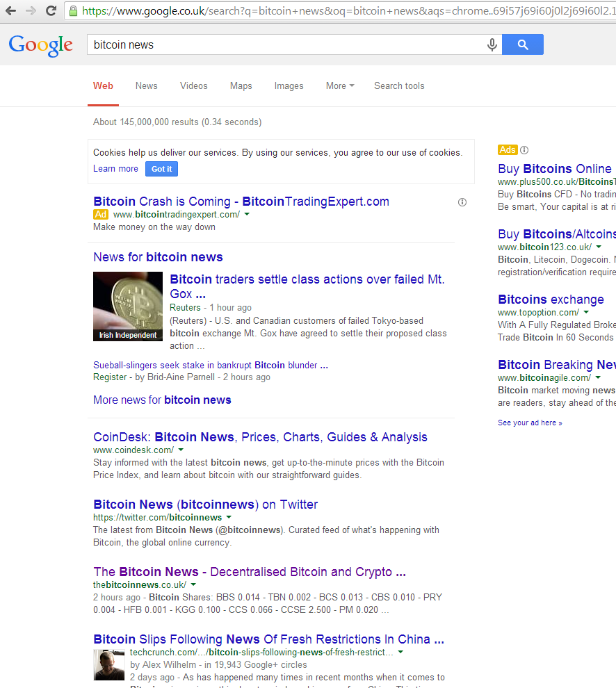Click the bitcoin coin news thumbnail

point(128,306)
